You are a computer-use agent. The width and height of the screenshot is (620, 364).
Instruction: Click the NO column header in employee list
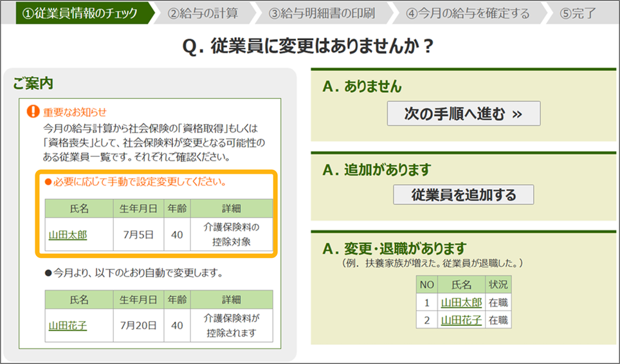point(426,285)
